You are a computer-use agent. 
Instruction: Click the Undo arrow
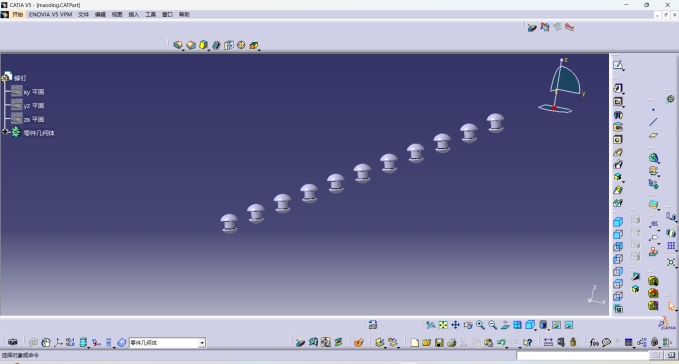501,343
